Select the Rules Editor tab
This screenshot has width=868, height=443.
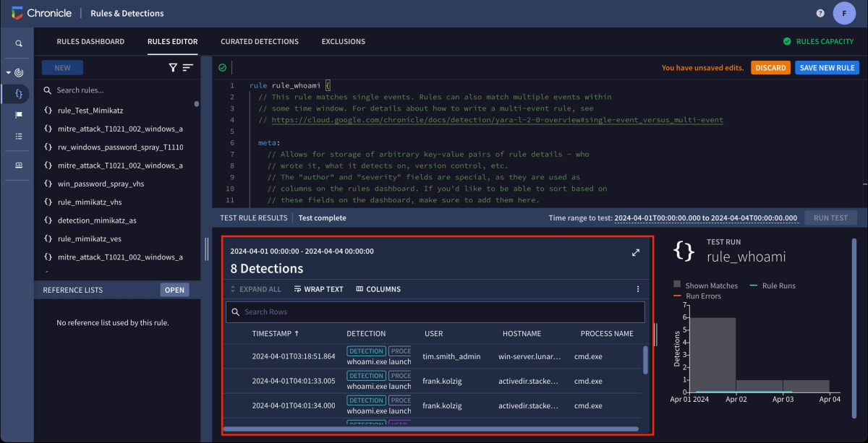[x=172, y=42]
